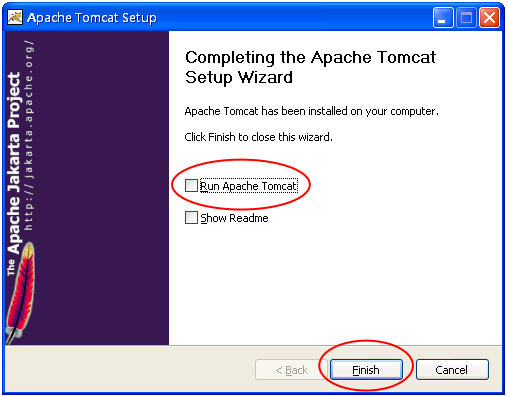Click the Tomcat icon in the title bar
508x397 pixels.
[x=15, y=17]
